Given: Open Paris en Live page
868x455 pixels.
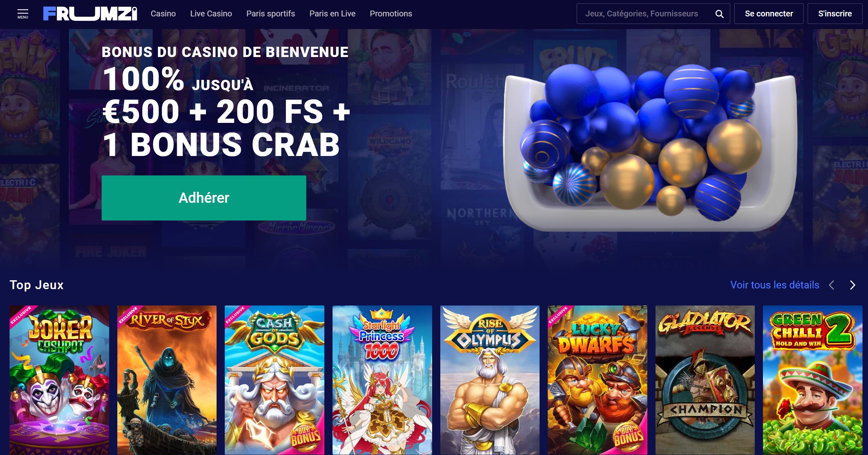Looking at the screenshot, I should (x=332, y=14).
